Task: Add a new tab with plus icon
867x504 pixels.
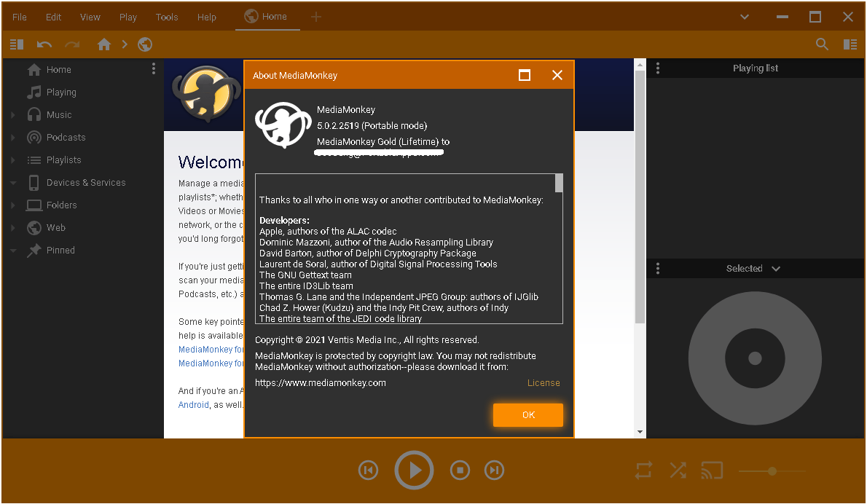Action: [316, 17]
